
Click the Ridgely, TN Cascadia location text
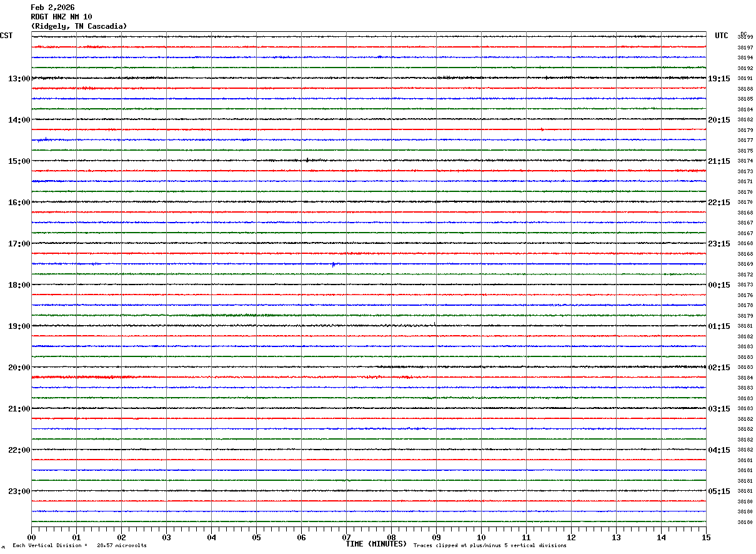79,26
